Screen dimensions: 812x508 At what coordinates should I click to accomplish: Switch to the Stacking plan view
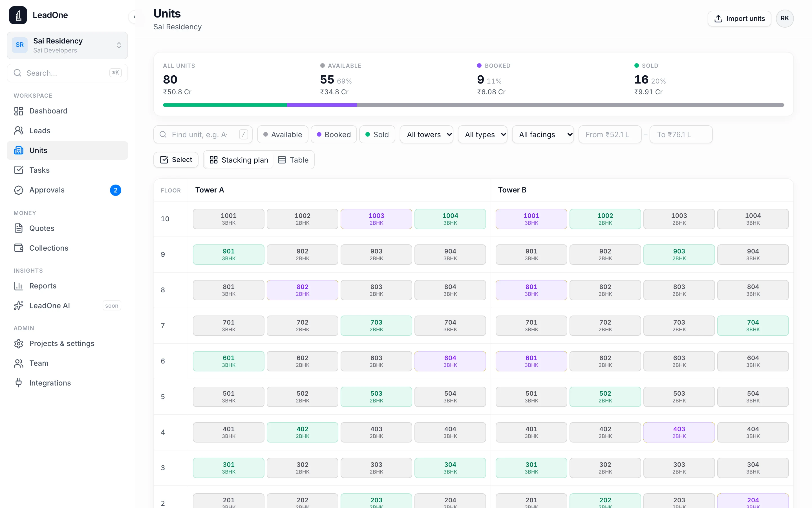click(x=239, y=160)
